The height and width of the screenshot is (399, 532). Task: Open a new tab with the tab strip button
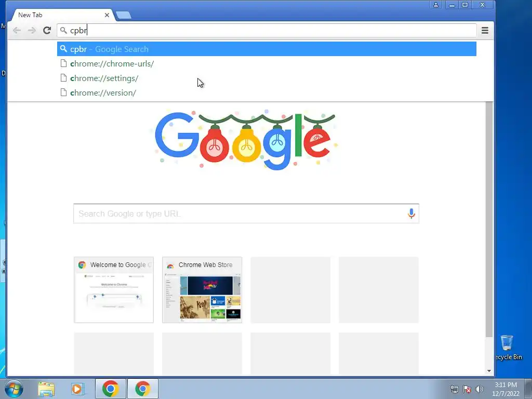[124, 15]
